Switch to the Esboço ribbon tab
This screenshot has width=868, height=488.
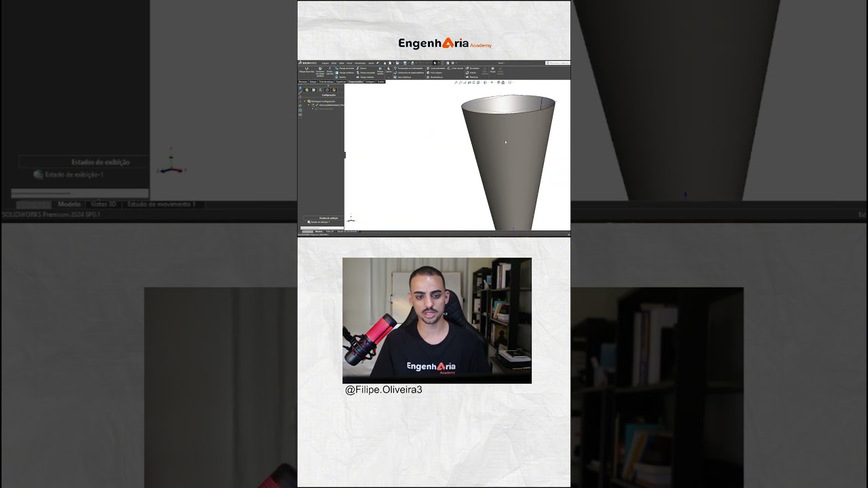pos(313,81)
